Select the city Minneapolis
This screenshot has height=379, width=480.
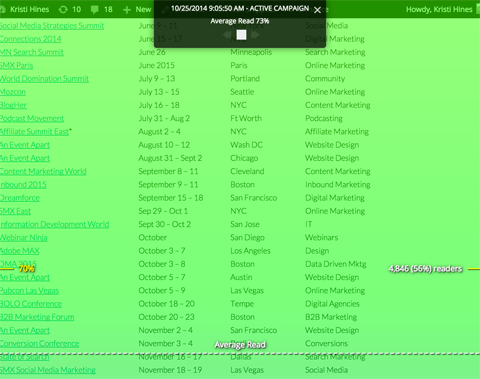(x=251, y=52)
